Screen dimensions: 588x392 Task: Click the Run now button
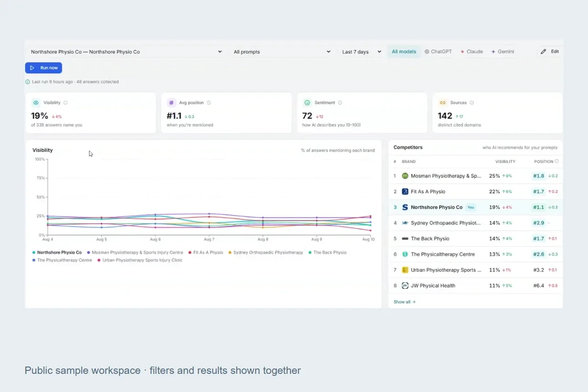pos(44,68)
